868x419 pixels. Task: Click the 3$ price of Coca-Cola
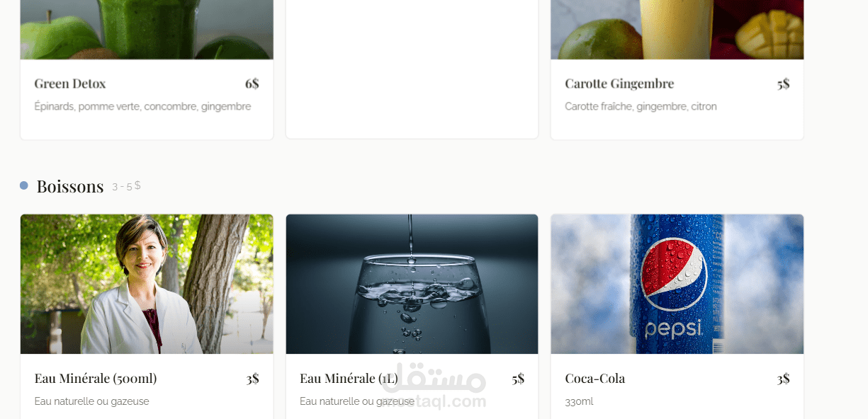point(783,379)
